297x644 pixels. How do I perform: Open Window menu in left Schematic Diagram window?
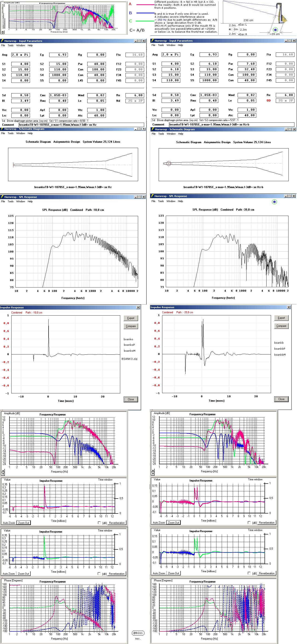[20, 133]
